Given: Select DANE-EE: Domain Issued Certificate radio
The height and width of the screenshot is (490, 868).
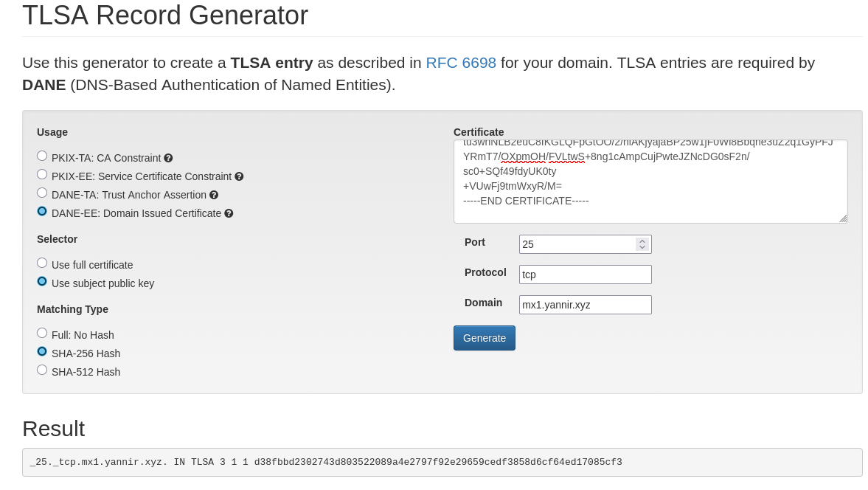Looking at the screenshot, I should pos(42,212).
